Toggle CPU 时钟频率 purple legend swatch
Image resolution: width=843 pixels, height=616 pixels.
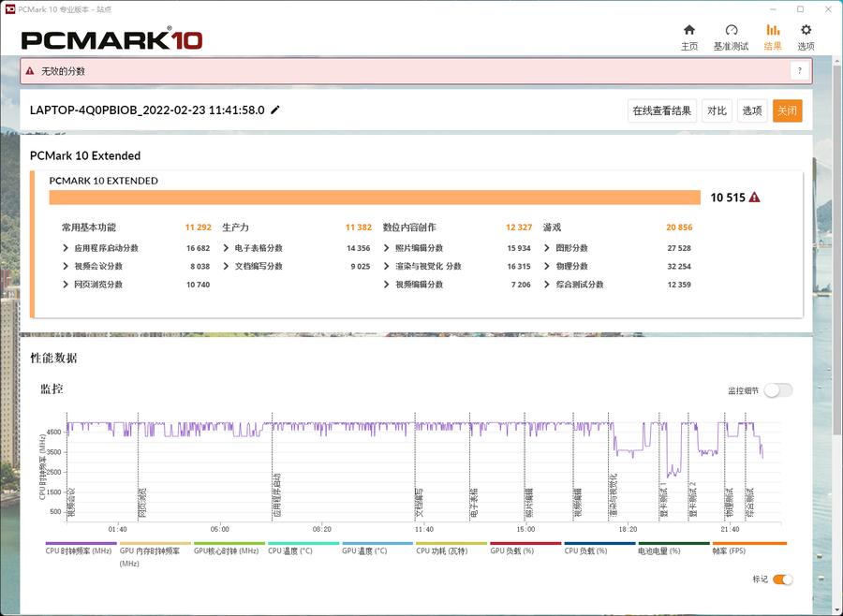81,544
